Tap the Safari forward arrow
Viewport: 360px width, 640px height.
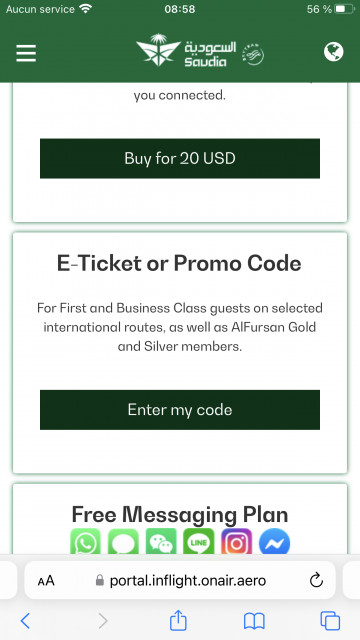[103, 621]
